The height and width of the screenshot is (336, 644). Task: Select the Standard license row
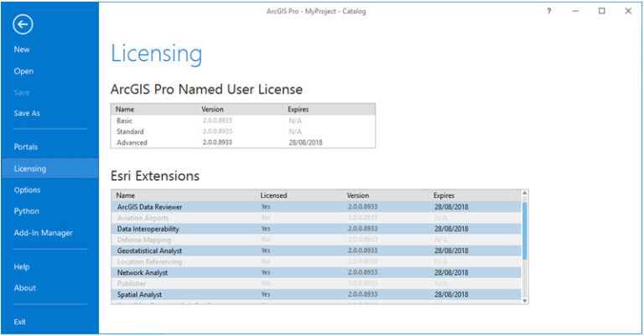point(242,132)
